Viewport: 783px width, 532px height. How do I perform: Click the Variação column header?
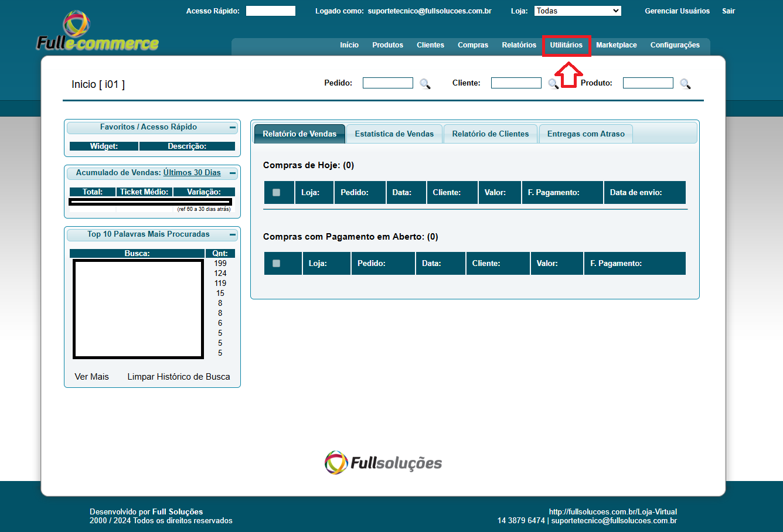(204, 192)
